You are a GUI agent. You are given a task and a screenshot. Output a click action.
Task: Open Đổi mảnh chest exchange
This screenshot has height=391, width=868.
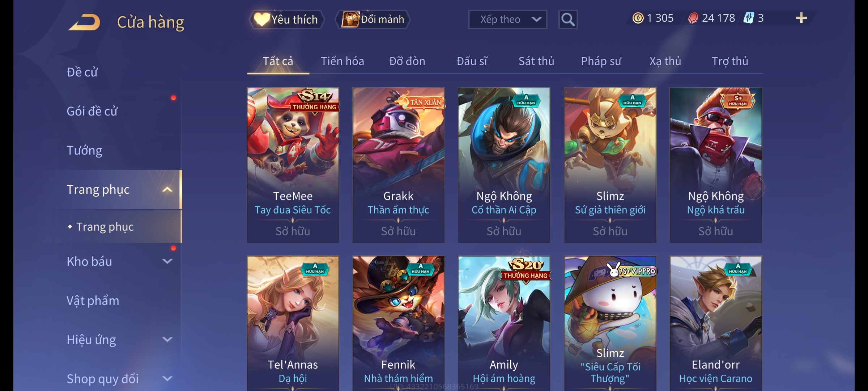click(x=373, y=20)
